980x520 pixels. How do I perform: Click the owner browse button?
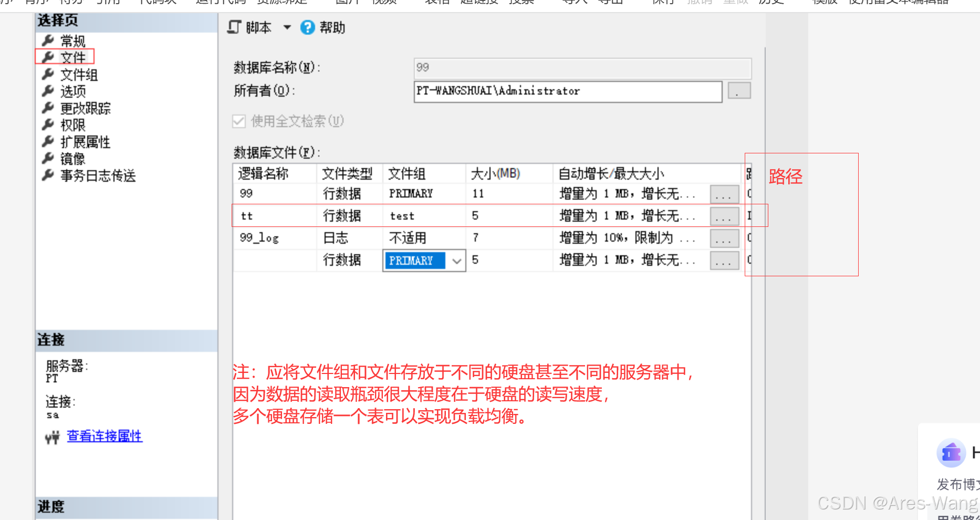coord(739,91)
